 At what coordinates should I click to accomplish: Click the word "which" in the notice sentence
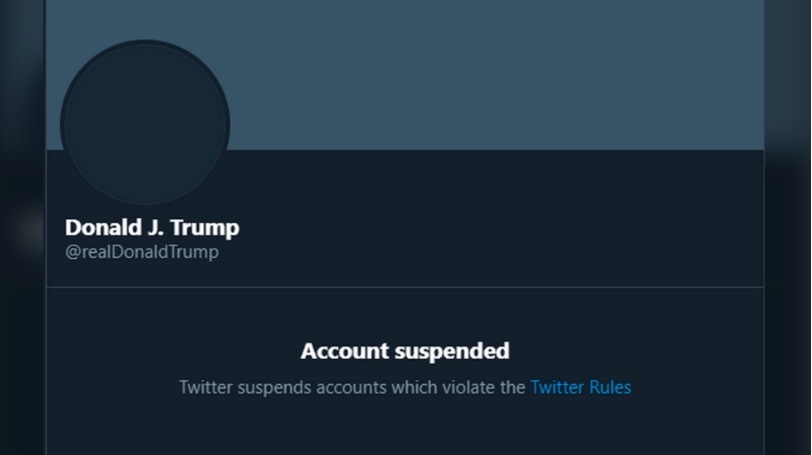click(415, 387)
